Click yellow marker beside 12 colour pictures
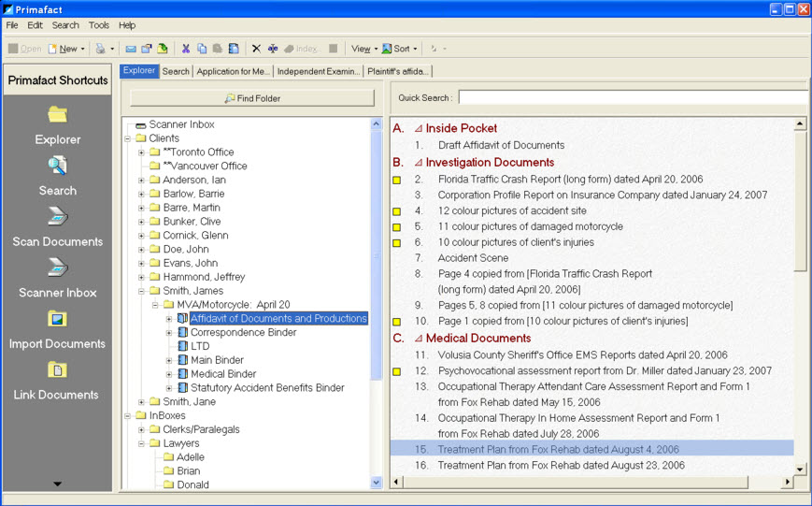The width and height of the screenshot is (812, 506). [x=397, y=211]
